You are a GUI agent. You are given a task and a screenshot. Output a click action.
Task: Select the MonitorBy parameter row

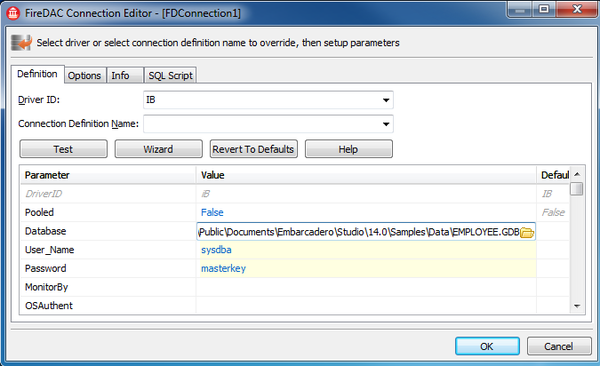click(x=295, y=287)
